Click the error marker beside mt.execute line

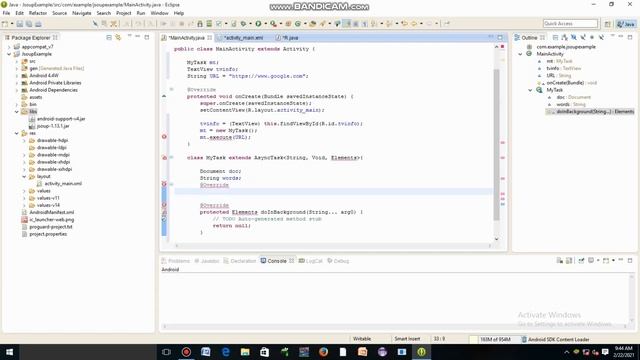(164, 137)
